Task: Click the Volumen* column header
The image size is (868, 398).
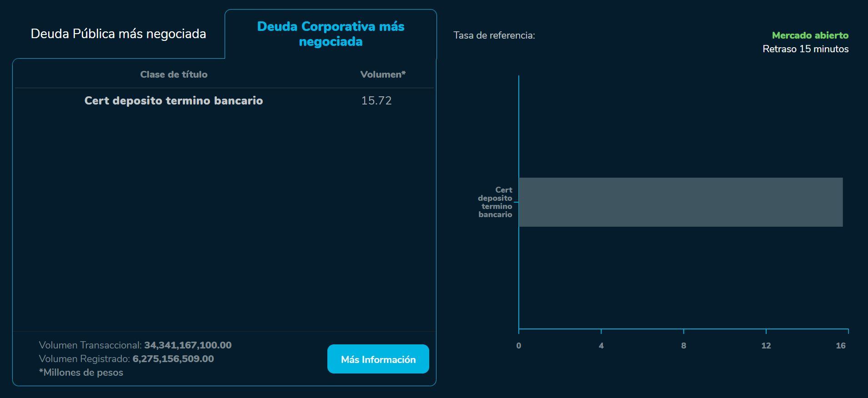Action: (383, 75)
